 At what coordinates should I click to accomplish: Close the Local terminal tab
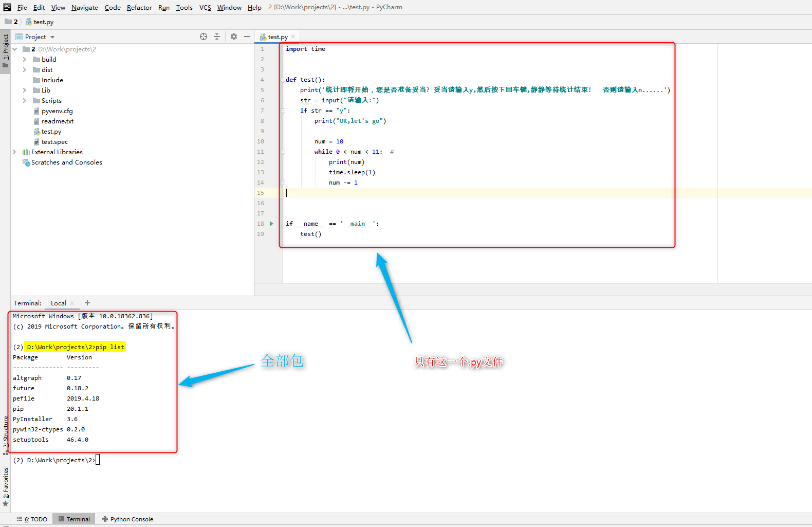click(72, 303)
